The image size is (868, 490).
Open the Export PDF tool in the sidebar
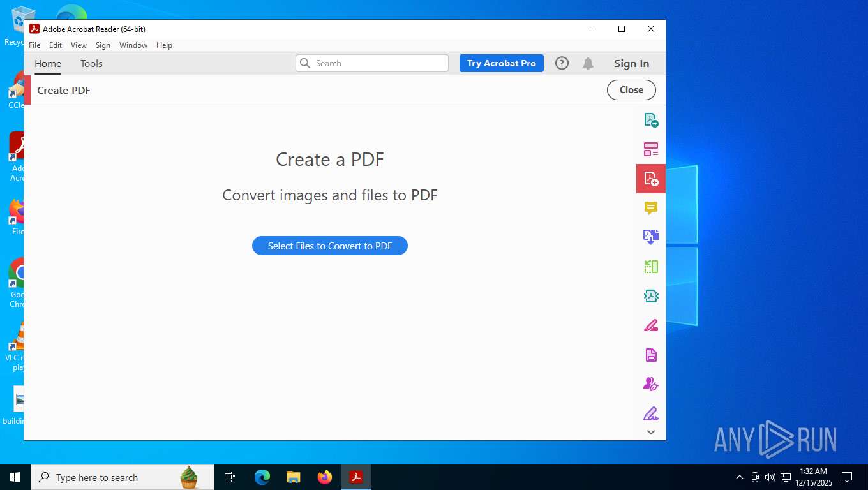pos(651,120)
